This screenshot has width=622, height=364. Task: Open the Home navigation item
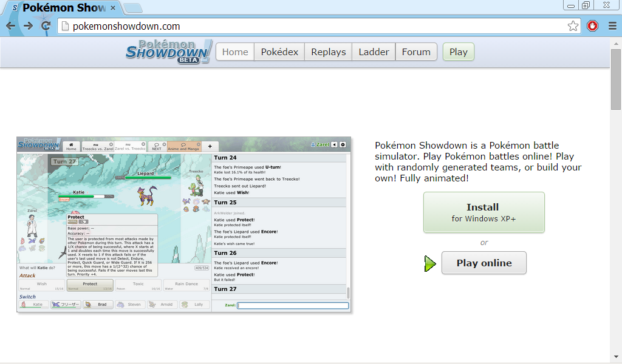[x=235, y=52]
